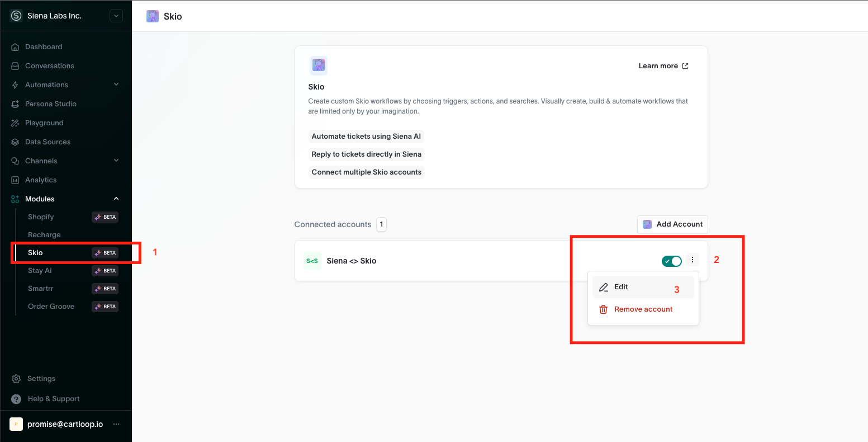Viewport: 868px width, 442px height.
Task: Click the Remove account trash icon
Action: (x=604, y=309)
